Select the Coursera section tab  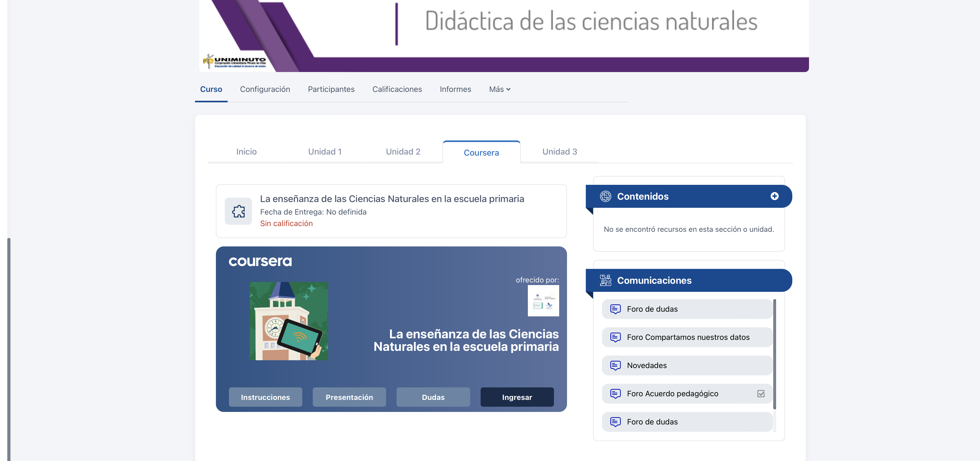coord(481,152)
